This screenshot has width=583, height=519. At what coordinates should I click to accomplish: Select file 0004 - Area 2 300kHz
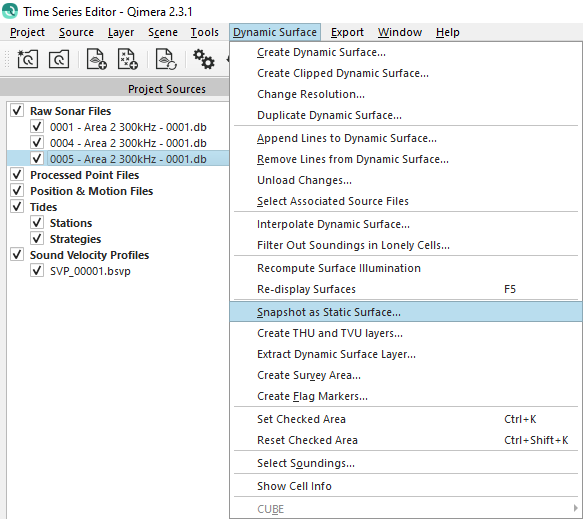(128, 143)
